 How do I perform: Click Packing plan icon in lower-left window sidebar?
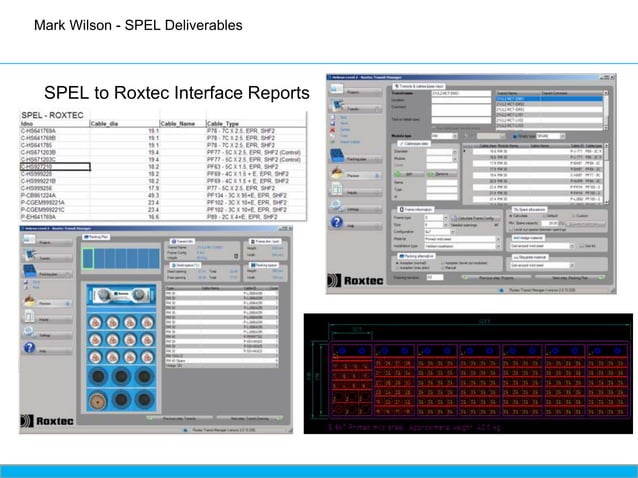[x=29, y=271]
